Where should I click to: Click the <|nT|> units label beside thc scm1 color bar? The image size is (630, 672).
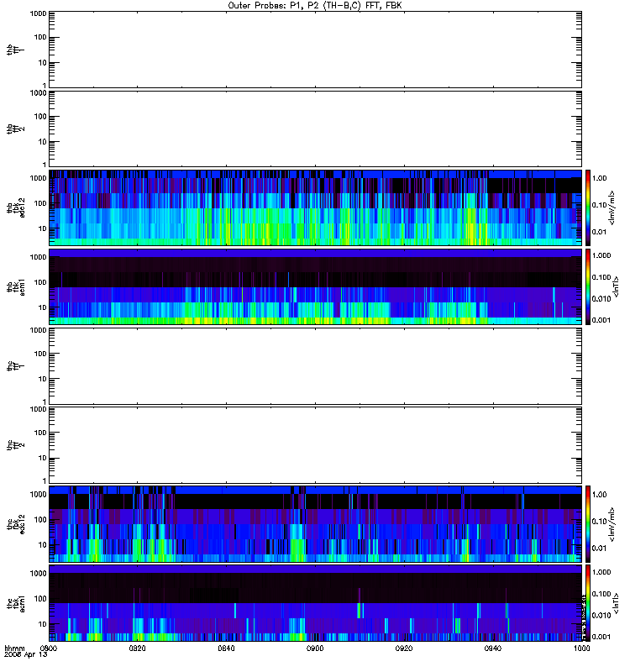point(617,603)
